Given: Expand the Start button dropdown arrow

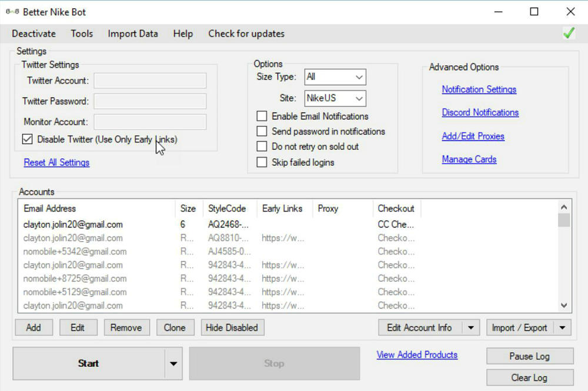Looking at the screenshot, I should [173, 363].
